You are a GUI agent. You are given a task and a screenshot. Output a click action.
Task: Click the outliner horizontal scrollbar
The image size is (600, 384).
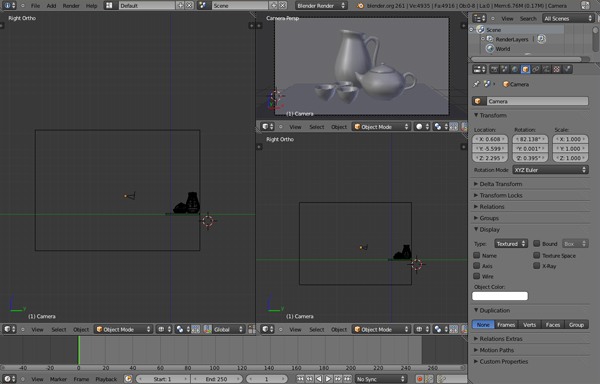530,59
